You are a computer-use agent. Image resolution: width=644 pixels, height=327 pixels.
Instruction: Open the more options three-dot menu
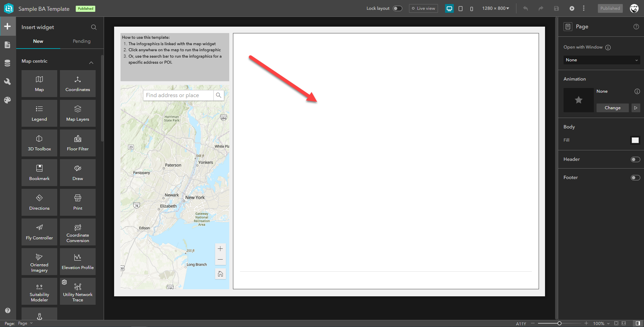click(584, 8)
